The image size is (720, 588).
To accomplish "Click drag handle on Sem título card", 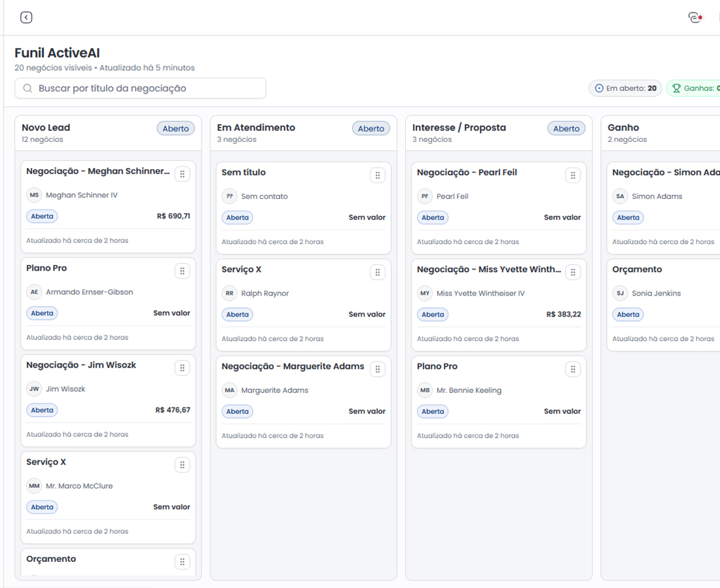I will point(377,175).
